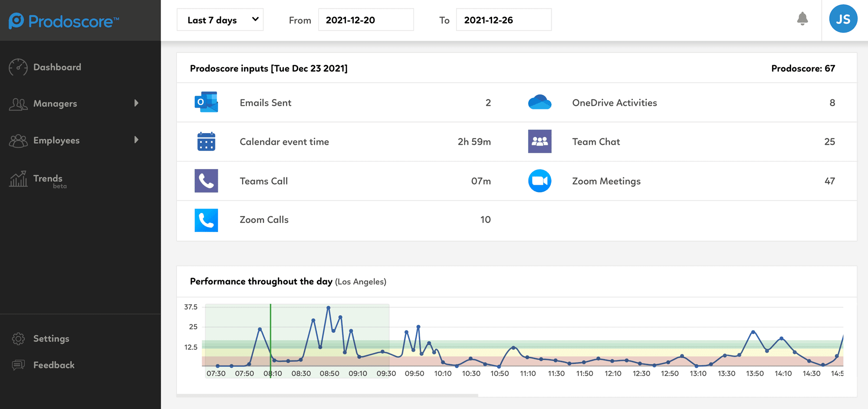Expand the Employees submenu arrow

[136, 140]
